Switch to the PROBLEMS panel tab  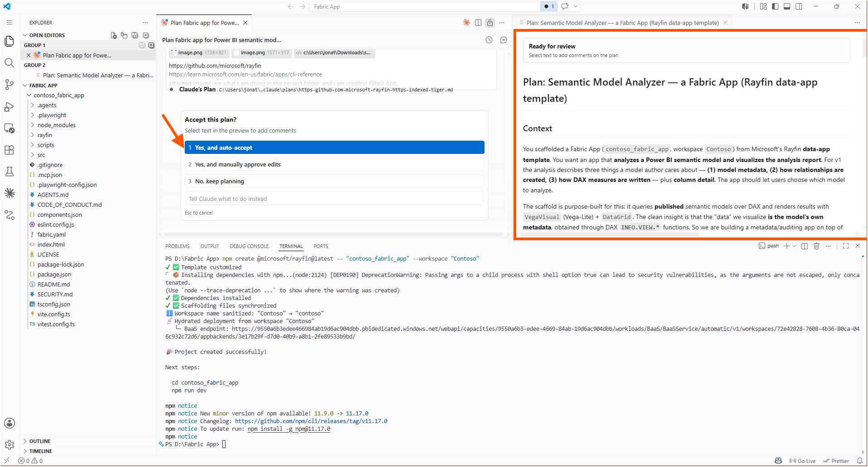pyautogui.click(x=177, y=246)
